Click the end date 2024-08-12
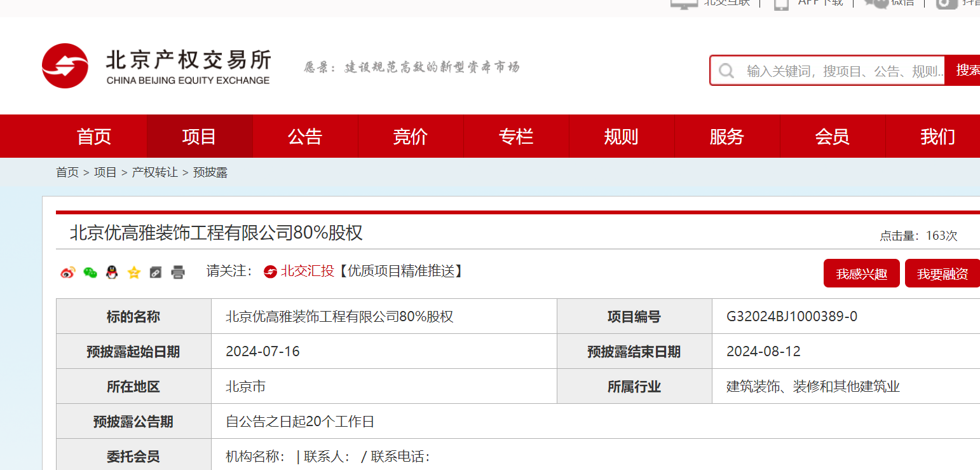 pyautogui.click(x=763, y=352)
